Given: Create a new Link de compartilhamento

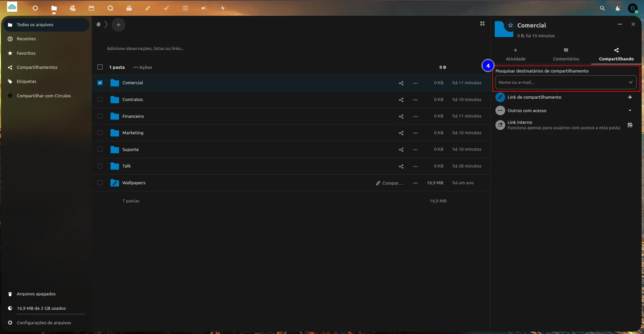Looking at the screenshot, I should (x=630, y=97).
